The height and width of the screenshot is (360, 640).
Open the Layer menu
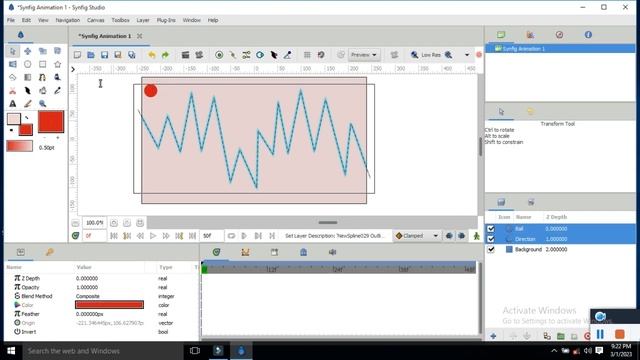coord(143,20)
